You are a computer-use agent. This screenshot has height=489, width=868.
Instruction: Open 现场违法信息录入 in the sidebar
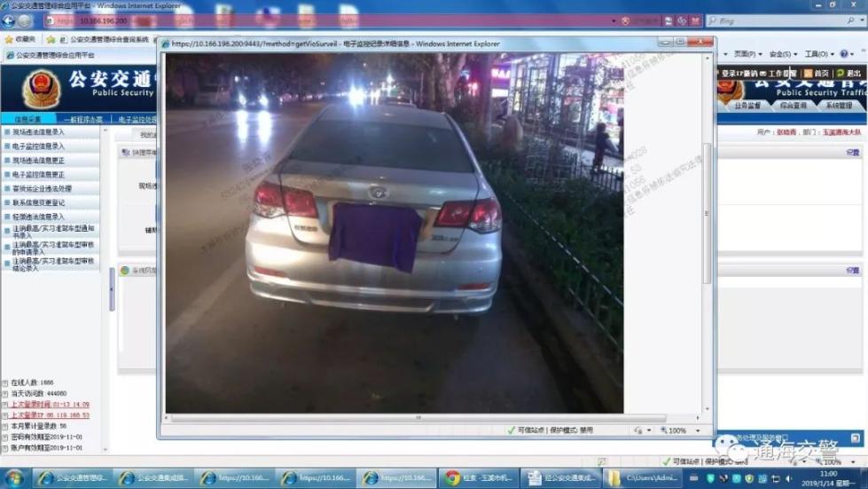tap(39, 132)
